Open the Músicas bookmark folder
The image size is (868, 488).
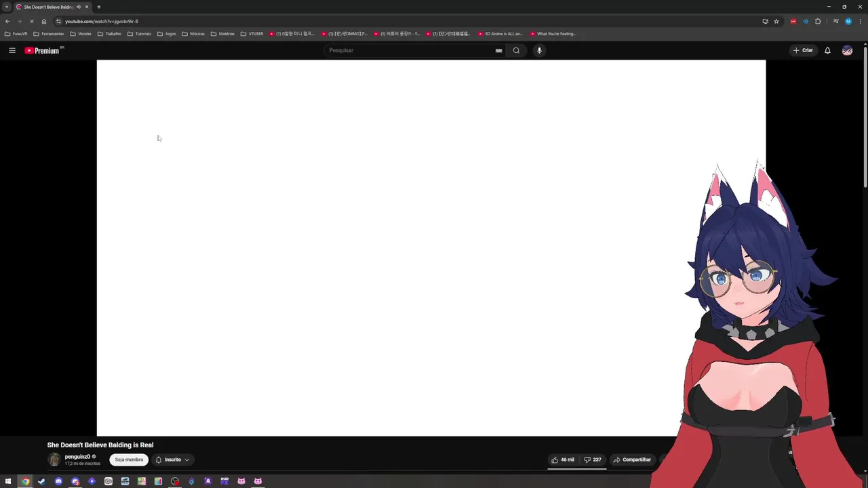coord(193,33)
